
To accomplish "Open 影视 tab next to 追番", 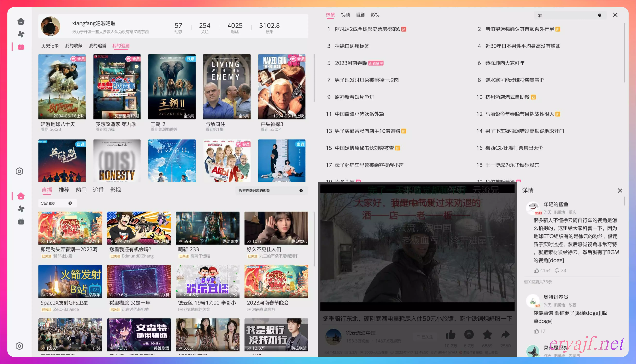I will point(116,190).
